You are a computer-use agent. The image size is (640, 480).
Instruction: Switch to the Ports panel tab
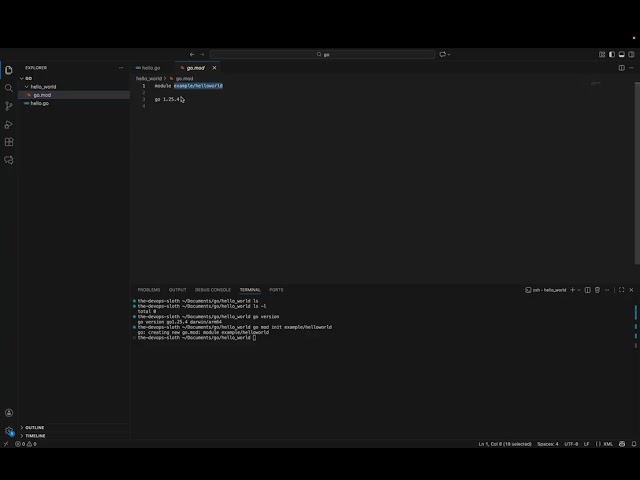(x=276, y=290)
